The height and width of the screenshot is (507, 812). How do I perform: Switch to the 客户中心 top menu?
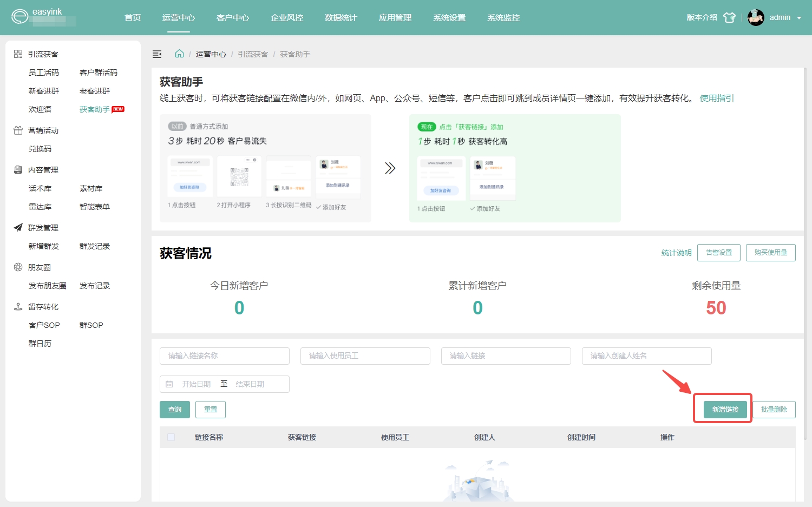(x=233, y=18)
